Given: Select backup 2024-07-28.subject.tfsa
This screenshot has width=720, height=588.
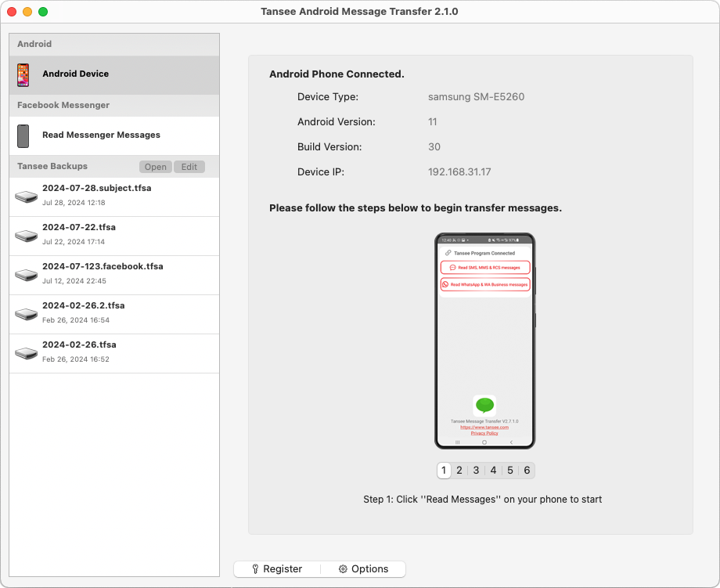Looking at the screenshot, I should pyautogui.click(x=114, y=197).
